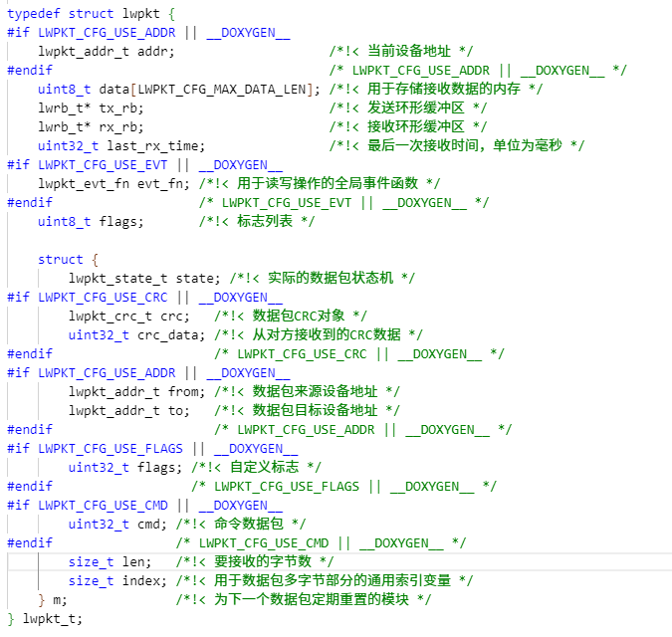
Task: Click comment '命令数据包'
Action: click(249, 524)
